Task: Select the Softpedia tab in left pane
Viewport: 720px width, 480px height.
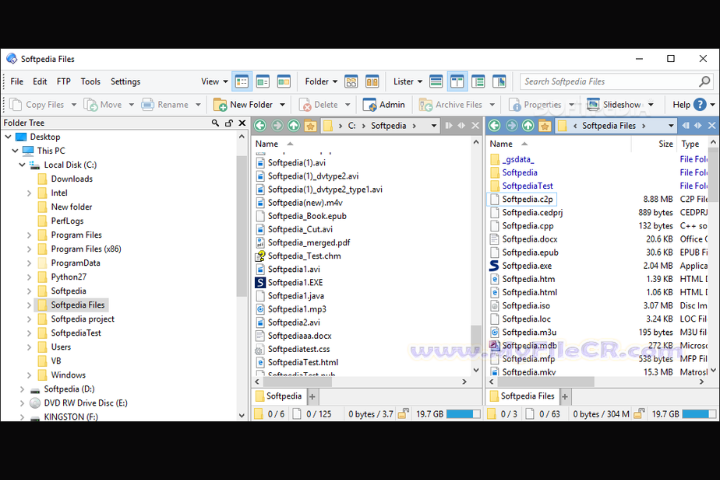Action: click(x=279, y=396)
